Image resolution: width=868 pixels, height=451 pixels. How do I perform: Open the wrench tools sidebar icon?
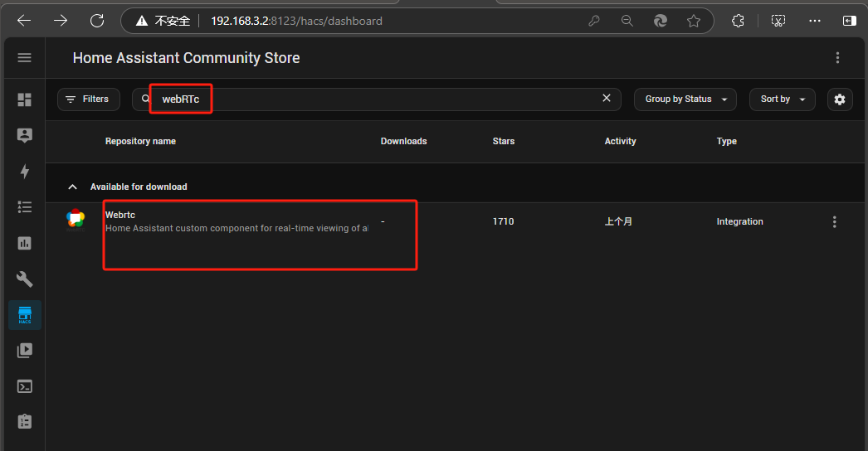(24, 279)
